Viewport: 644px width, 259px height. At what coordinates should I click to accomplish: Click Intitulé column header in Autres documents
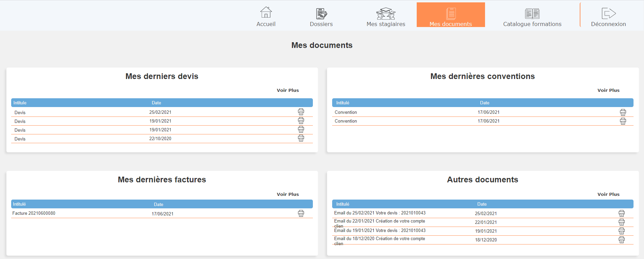[x=343, y=204]
